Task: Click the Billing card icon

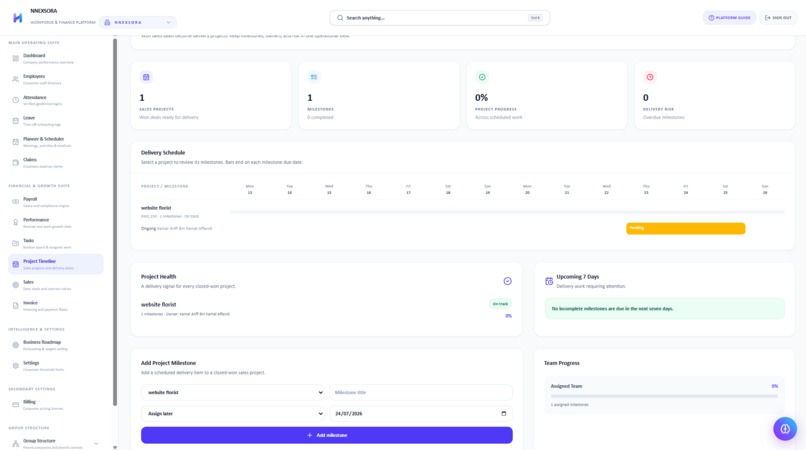Action: point(15,405)
